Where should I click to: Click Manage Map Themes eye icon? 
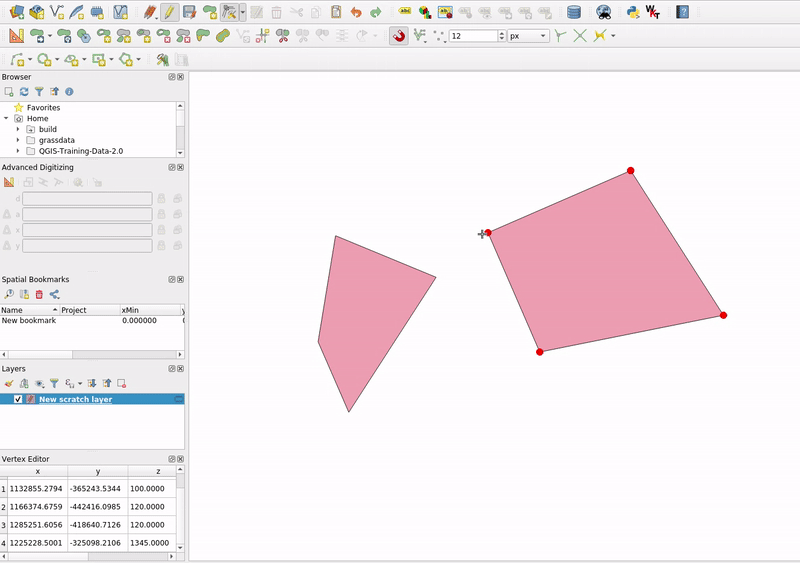39,383
